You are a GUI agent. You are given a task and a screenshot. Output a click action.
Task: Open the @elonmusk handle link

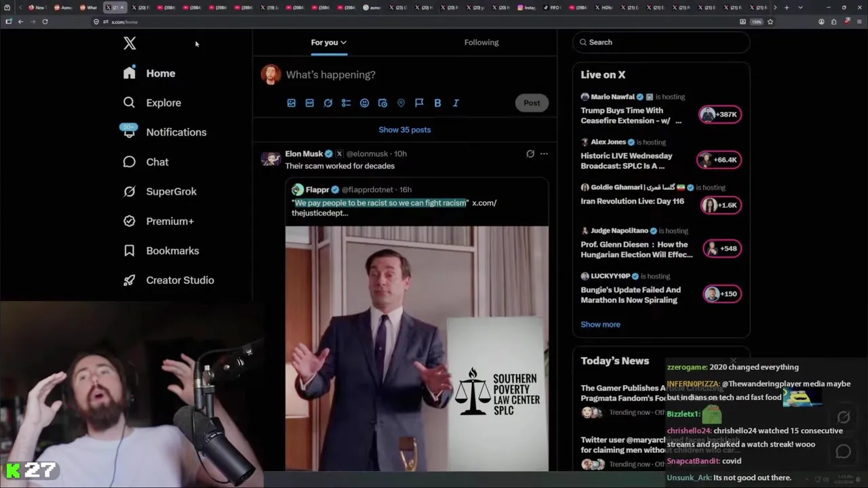click(x=367, y=154)
